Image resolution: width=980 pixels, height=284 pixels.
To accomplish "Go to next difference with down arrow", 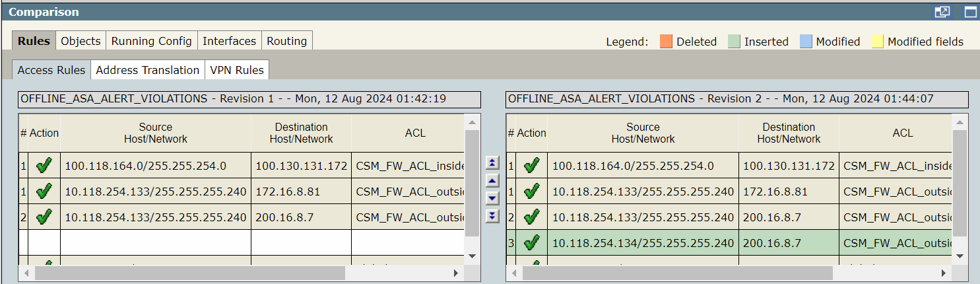I will [492, 198].
